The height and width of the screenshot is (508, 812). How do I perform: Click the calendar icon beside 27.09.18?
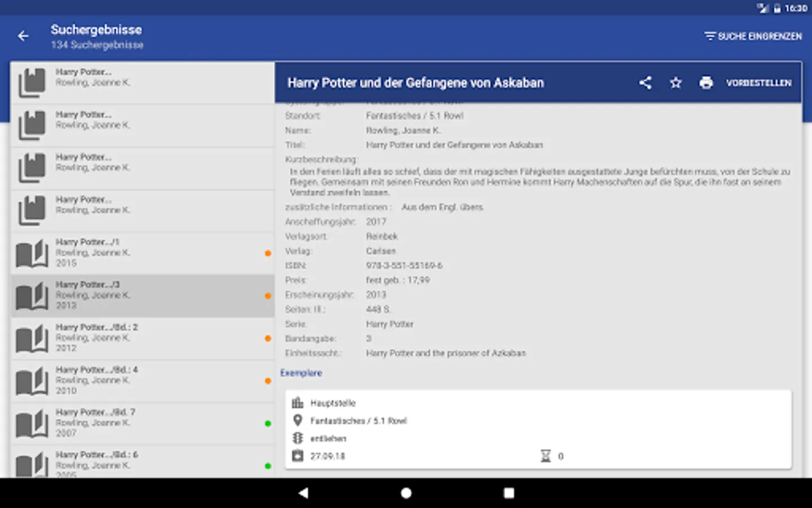pyautogui.click(x=298, y=456)
